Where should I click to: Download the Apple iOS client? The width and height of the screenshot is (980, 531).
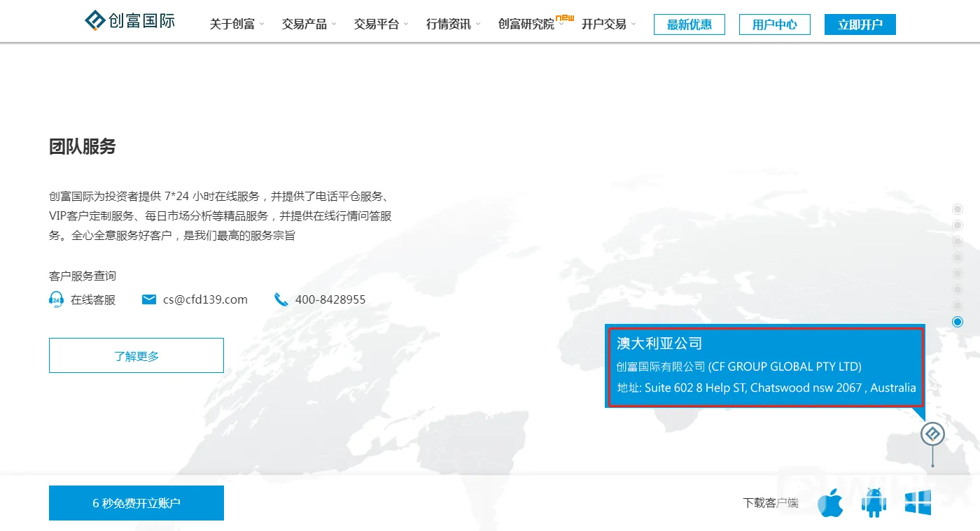(831, 502)
